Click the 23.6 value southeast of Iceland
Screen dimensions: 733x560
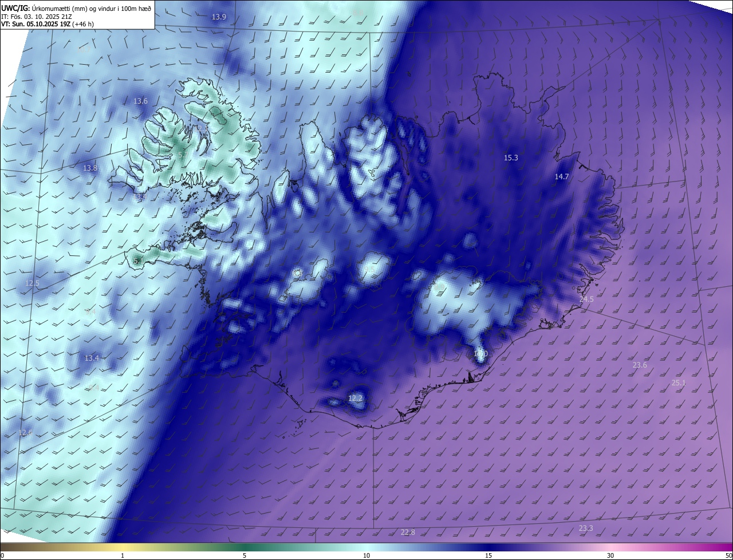(640, 365)
